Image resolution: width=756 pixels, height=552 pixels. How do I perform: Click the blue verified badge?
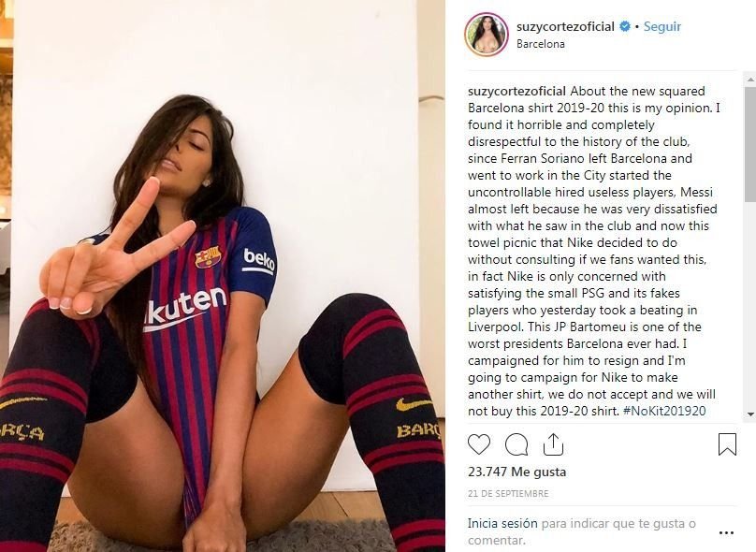(625, 26)
